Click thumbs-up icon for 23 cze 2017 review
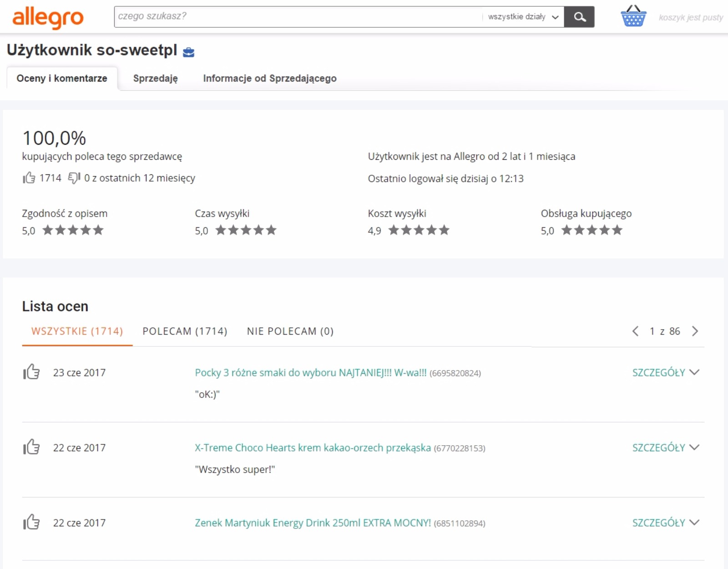728x569 pixels. pos(31,372)
